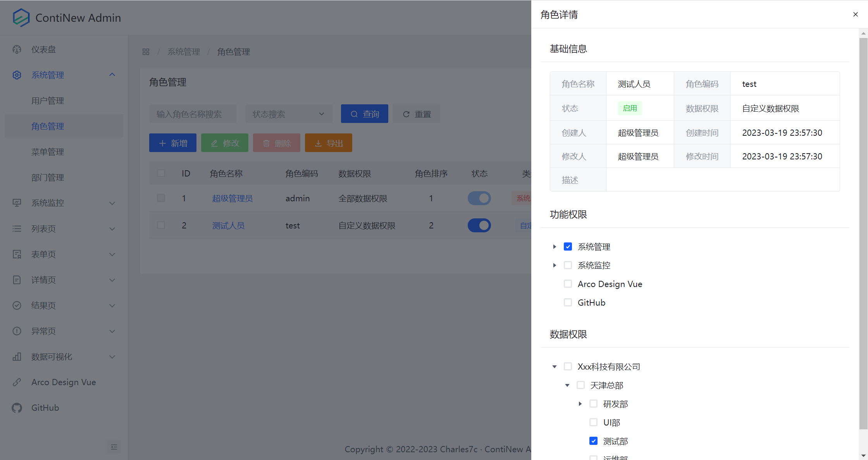Check GitHub permission checkbox
Screen dimensions: 868x460
tap(568, 302)
